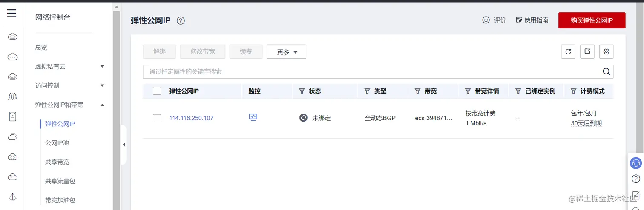The height and width of the screenshot is (210, 644).
Task: Click the export list icon
Action: click(x=587, y=51)
